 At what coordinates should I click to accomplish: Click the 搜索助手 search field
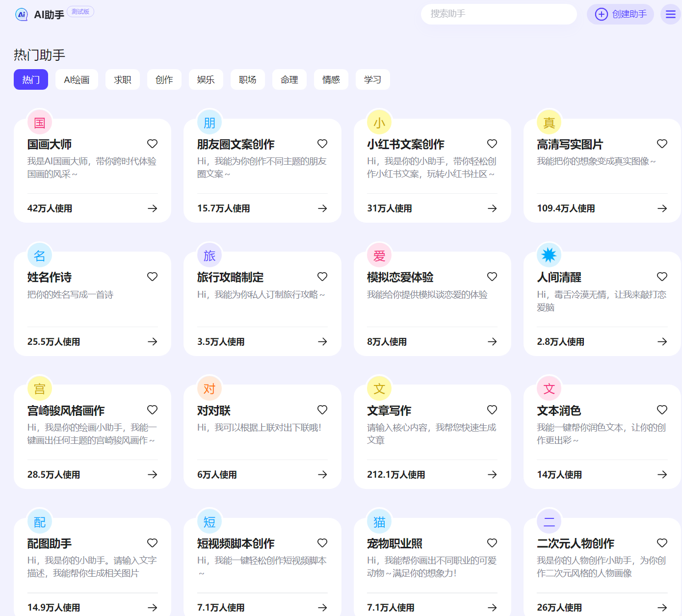[x=498, y=14]
